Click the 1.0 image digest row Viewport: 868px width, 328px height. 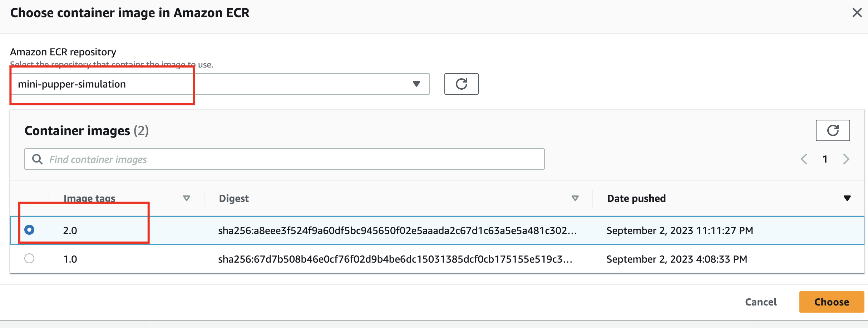coord(395,259)
